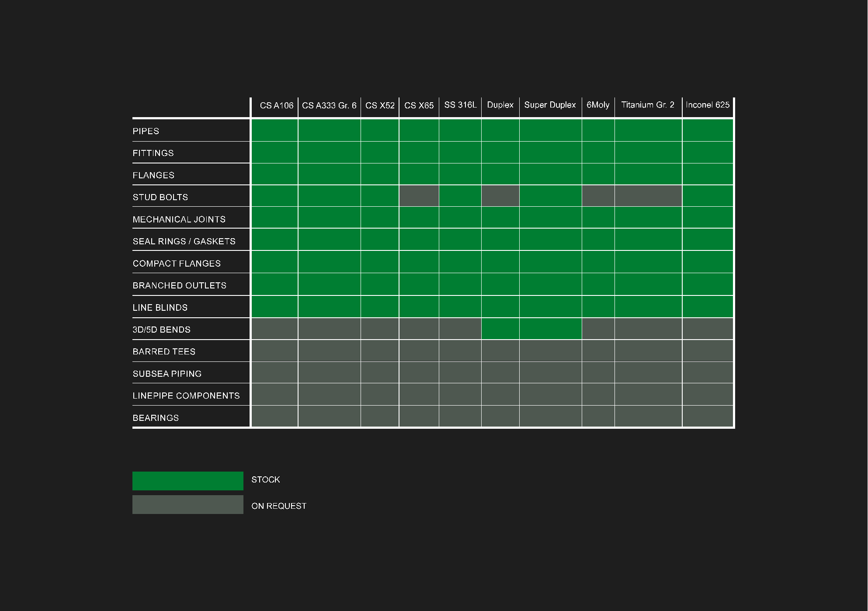Select the PIPES row label
The image size is (868, 611).
pyautogui.click(x=146, y=131)
